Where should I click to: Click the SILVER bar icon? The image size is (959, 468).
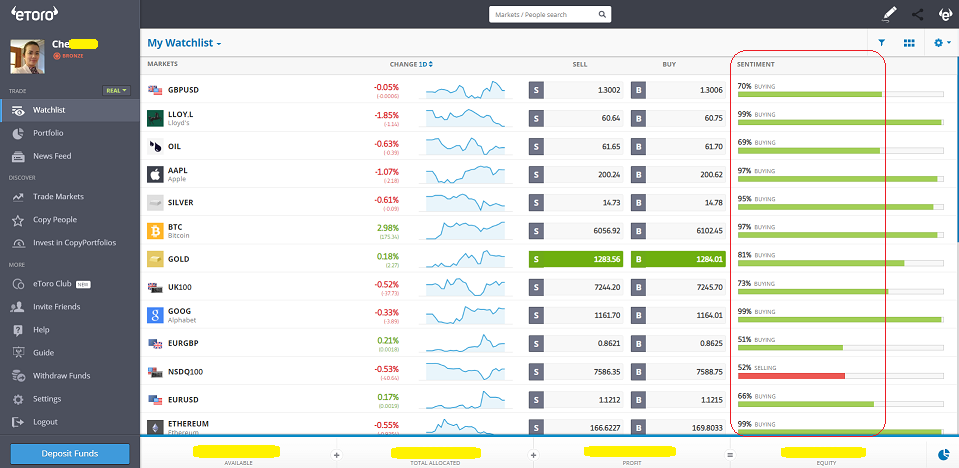tap(155, 202)
